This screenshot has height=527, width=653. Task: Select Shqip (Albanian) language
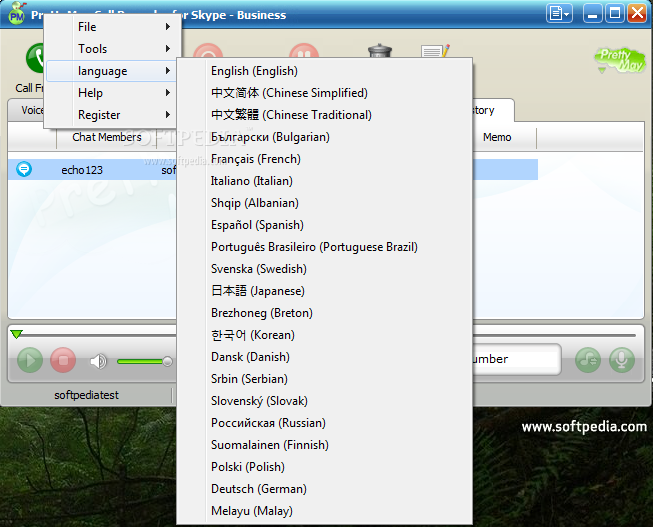[325, 203]
